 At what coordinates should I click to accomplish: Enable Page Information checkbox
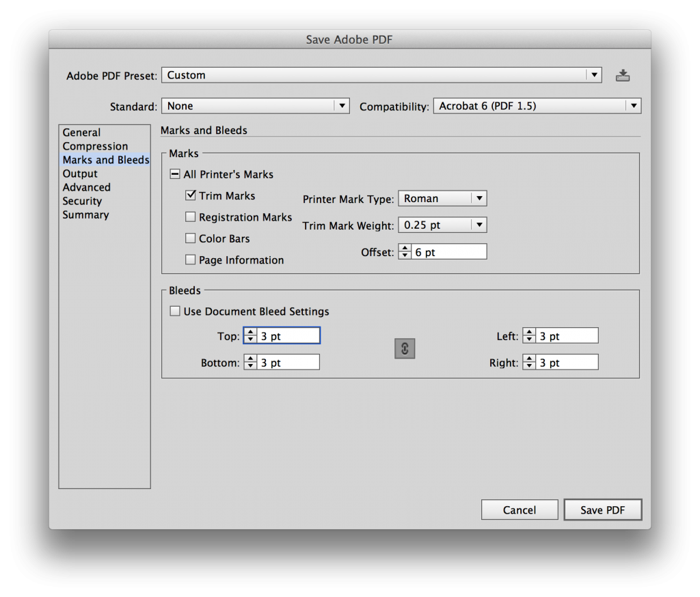[191, 260]
